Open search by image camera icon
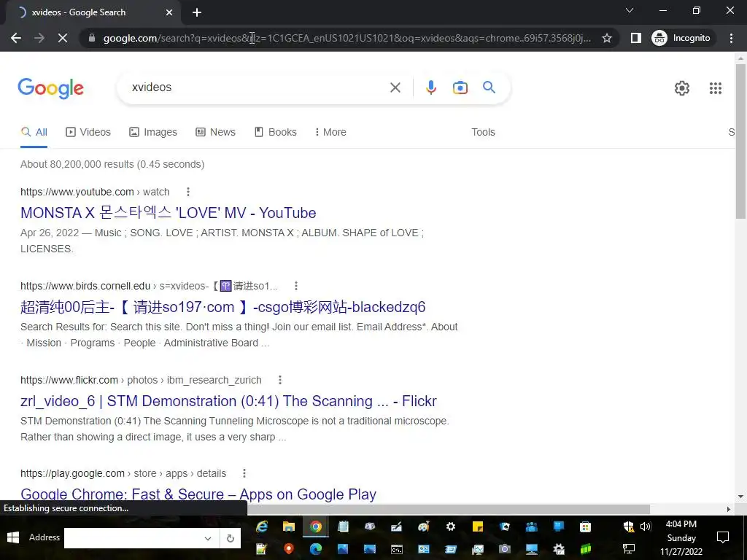The width and height of the screenshot is (747, 560). pyautogui.click(x=460, y=87)
